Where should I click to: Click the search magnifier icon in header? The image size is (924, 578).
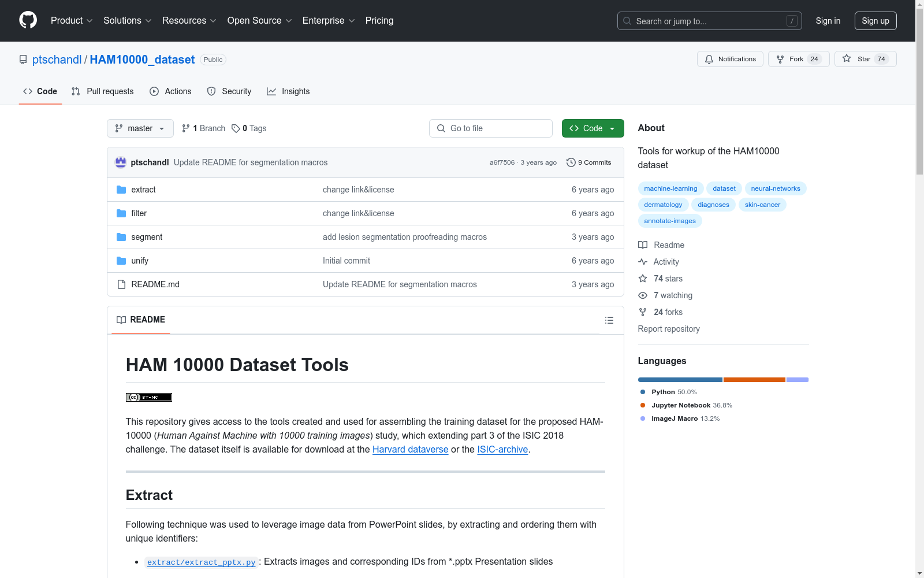point(627,21)
